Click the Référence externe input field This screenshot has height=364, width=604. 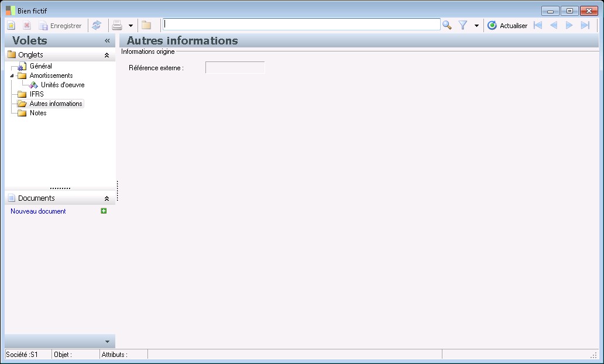tap(235, 67)
